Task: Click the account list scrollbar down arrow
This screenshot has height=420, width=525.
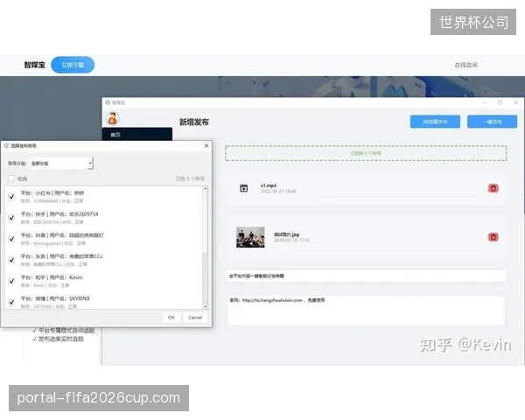Action: click(205, 306)
